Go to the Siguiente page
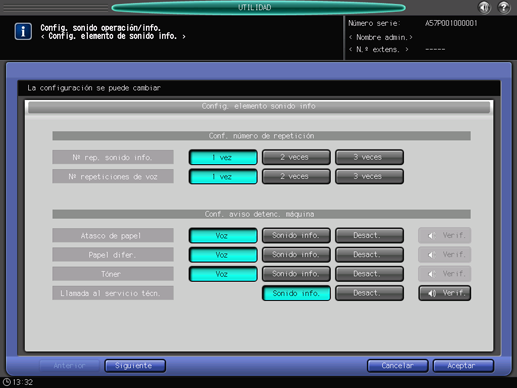The height and width of the screenshot is (388, 517). tap(135, 366)
